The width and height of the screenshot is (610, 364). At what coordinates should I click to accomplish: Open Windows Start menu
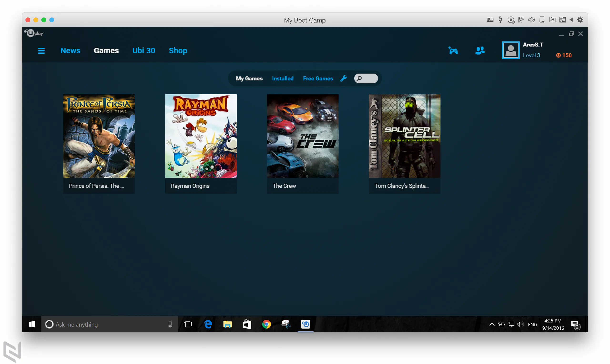tap(32, 324)
